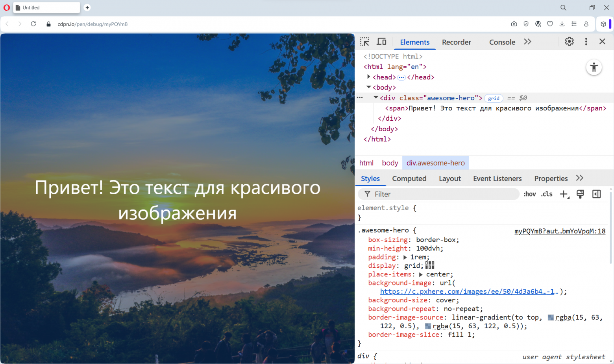
Task: Expand the head element in the DOM tree
Action: tap(368, 77)
